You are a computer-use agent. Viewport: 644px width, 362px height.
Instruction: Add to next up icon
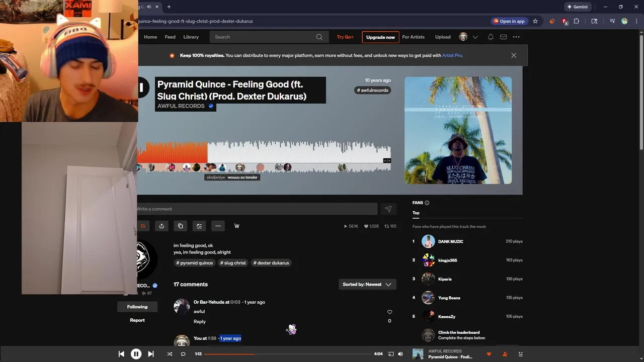pyautogui.click(x=199, y=226)
